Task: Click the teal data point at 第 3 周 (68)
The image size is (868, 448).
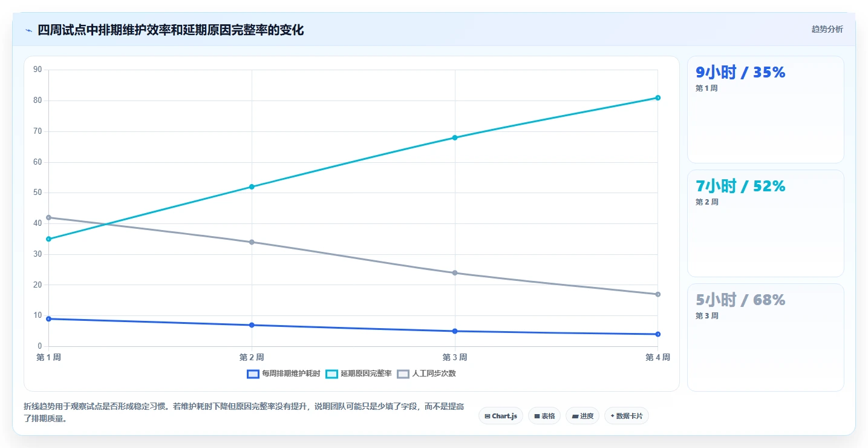Action: (455, 137)
